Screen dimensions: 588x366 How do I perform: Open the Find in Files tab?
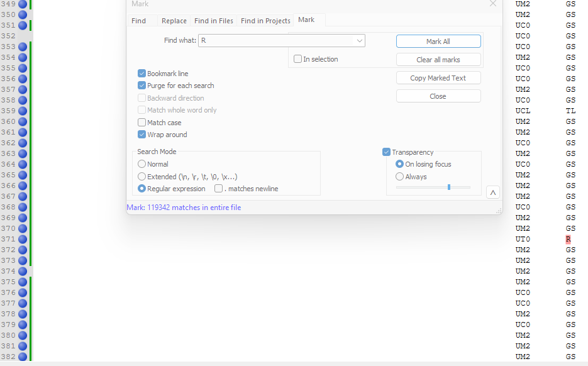coord(213,20)
